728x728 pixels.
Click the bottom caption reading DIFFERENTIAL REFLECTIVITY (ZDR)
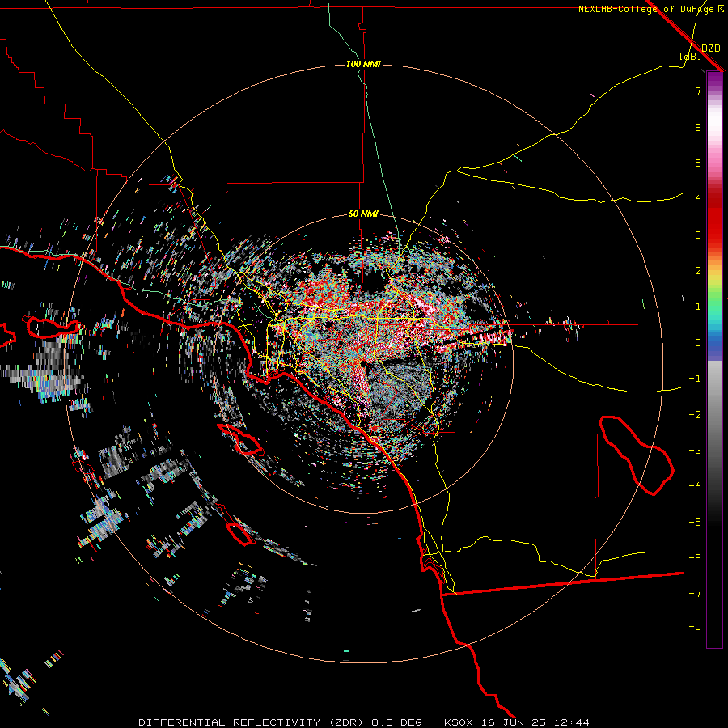[253, 722]
